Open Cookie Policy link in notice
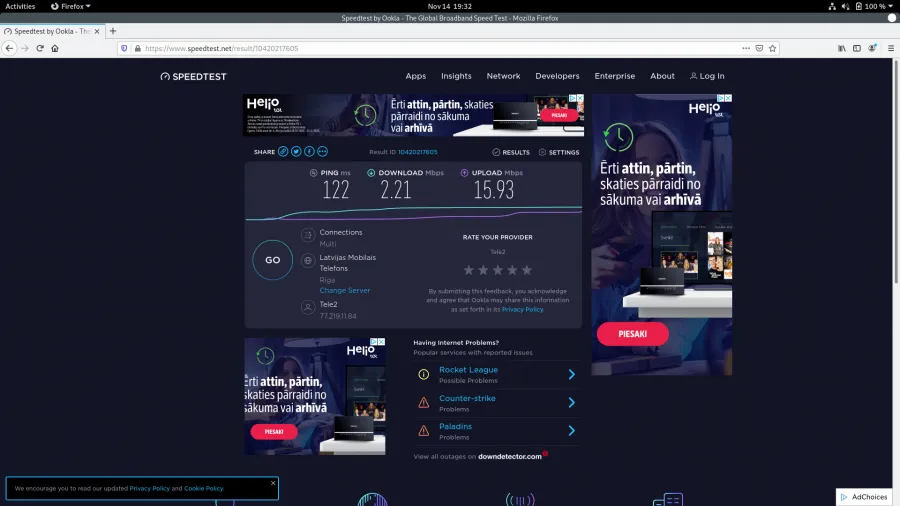 click(x=204, y=488)
